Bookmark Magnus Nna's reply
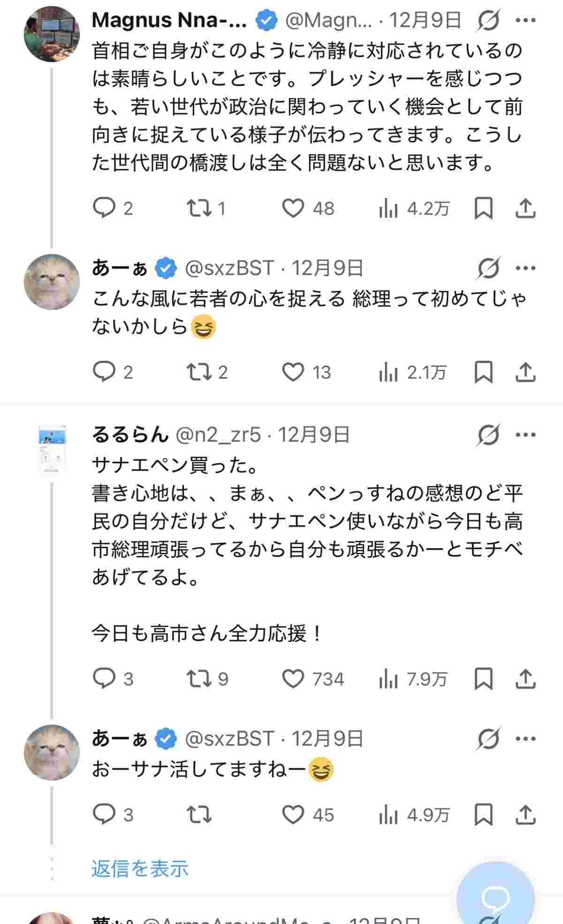Viewport: 563px width, 924px height. tap(483, 208)
